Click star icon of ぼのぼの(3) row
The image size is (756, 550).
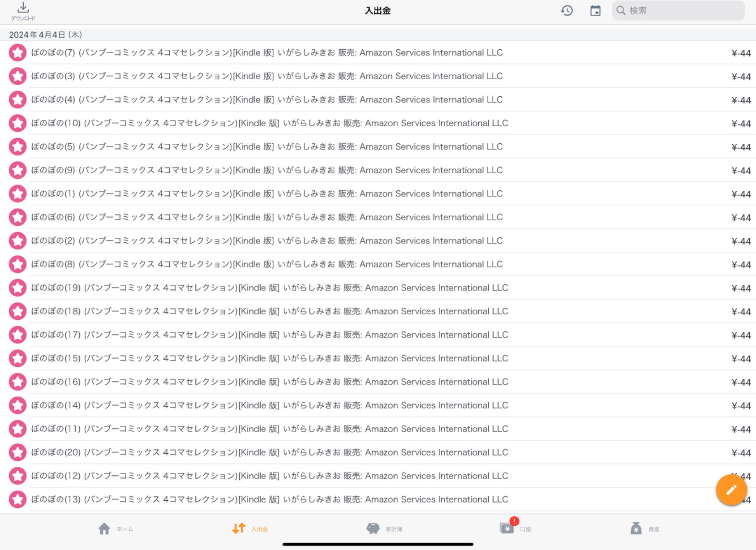[x=18, y=76]
